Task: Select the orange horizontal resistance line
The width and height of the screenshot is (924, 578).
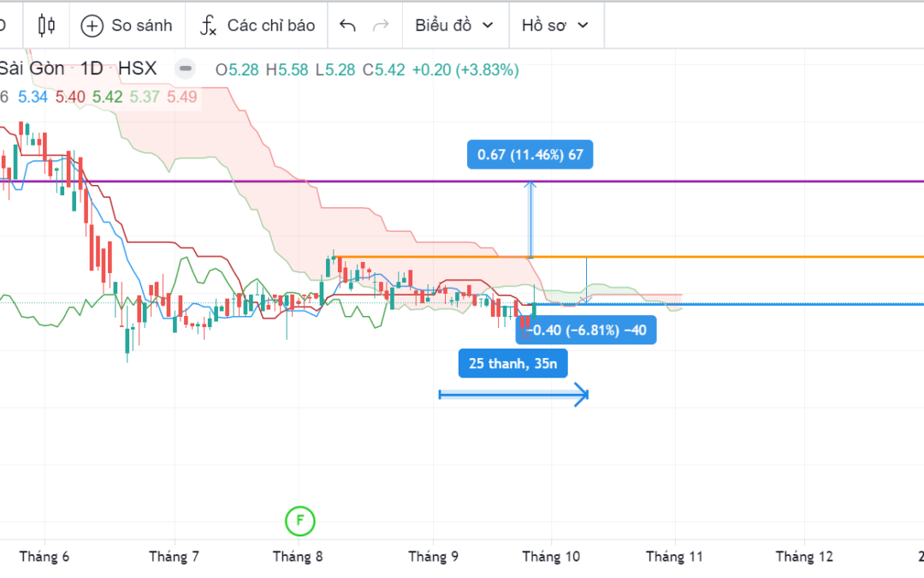Action: (753, 257)
